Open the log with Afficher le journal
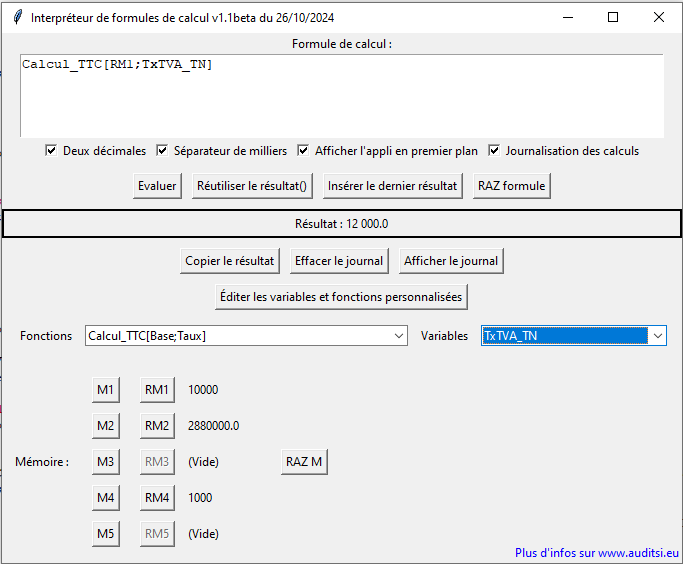This screenshot has width=683, height=564. [451, 261]
